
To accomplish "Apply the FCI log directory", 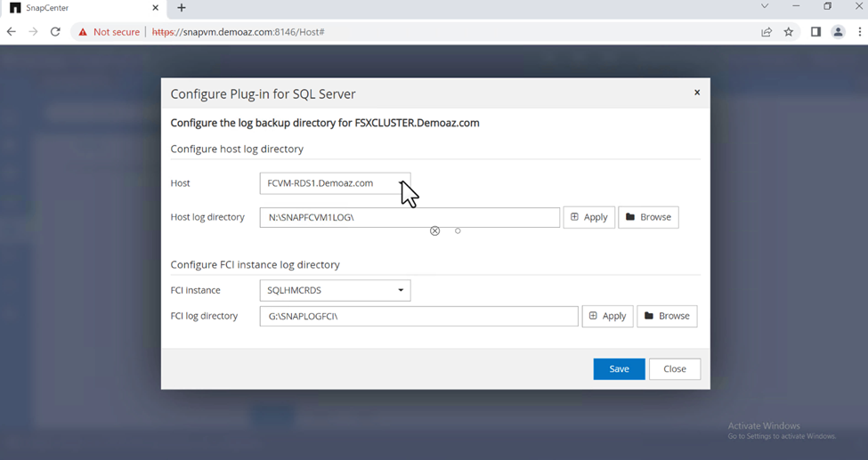I will [x=607, y=316].
